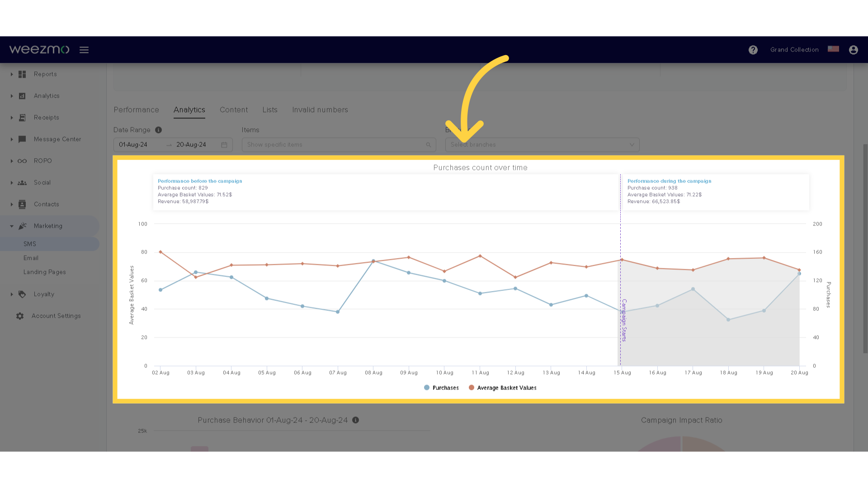868x488 pixels.
Task: Click the Social people icon
Action: tap(22, 183)
